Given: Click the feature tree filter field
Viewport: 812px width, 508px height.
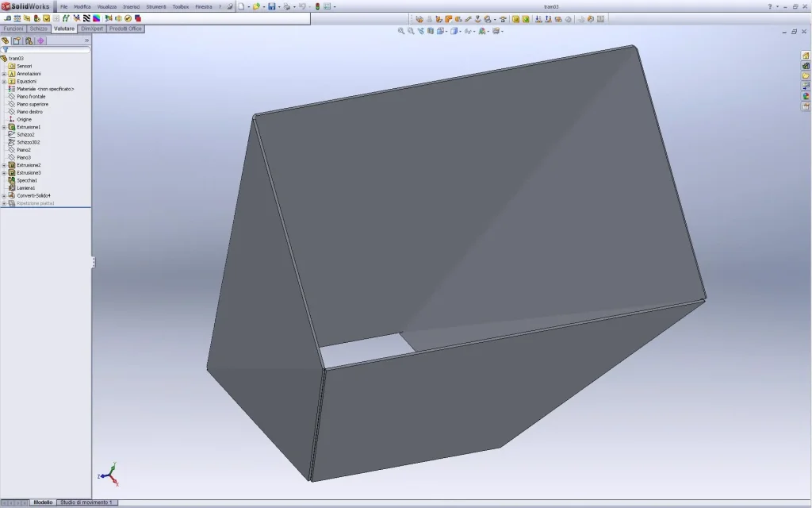Looking at the screenshot, I should click(47, 50).
